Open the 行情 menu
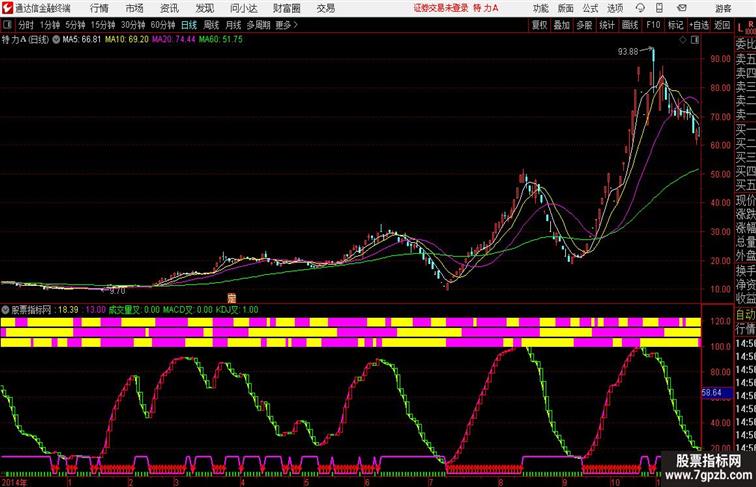 [x=99, y=8]
